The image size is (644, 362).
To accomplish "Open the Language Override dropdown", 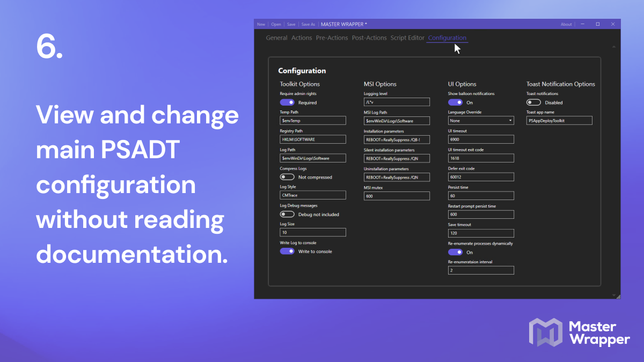I will pyautogui.click(x=481, y=121).
